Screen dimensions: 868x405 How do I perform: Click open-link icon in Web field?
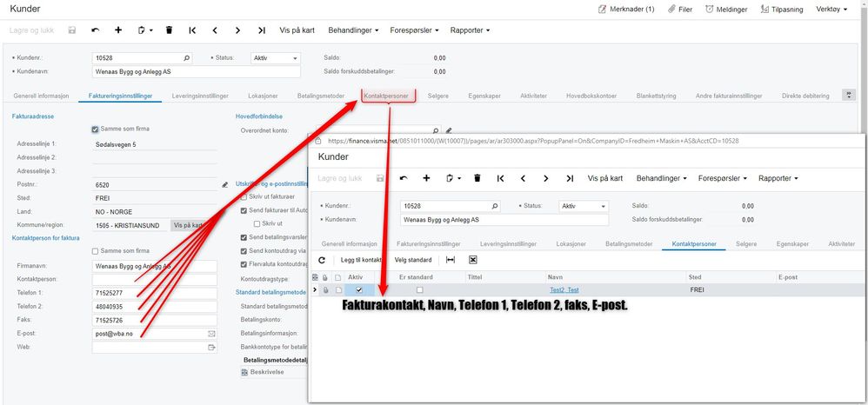point(210,347)
